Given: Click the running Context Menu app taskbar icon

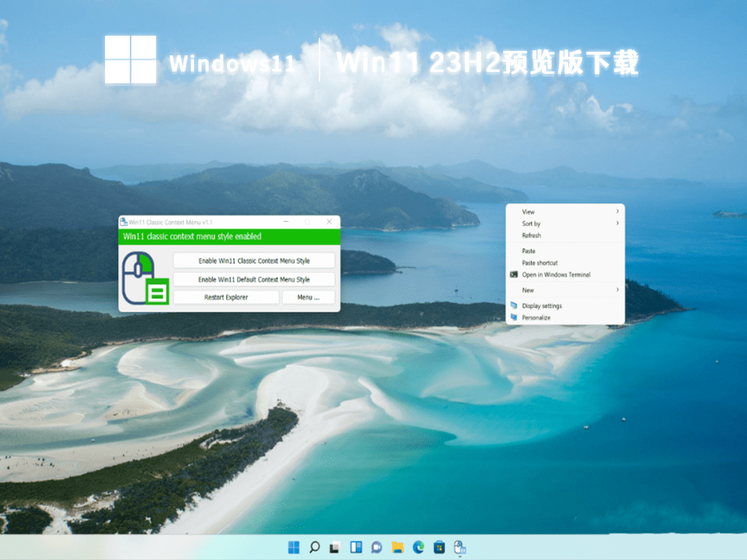Looking at the screenshot, I should tap(459, 547).
